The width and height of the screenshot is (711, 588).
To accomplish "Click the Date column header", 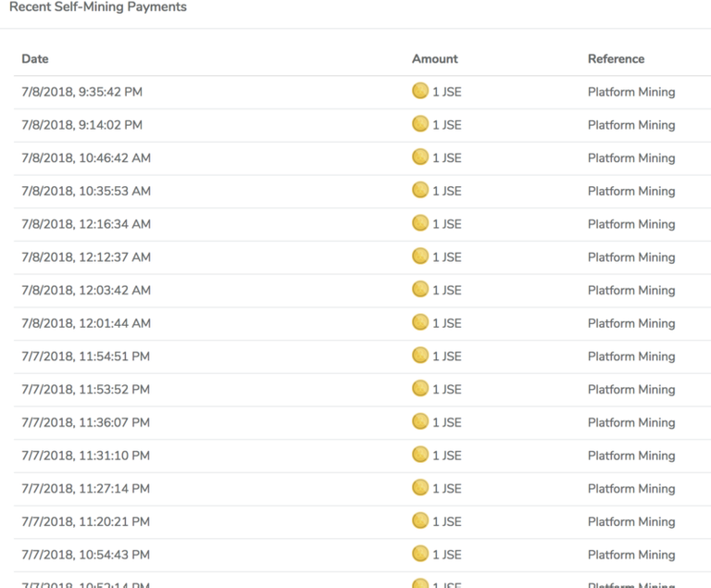I will pyautogui.click(x=35, y=58).
